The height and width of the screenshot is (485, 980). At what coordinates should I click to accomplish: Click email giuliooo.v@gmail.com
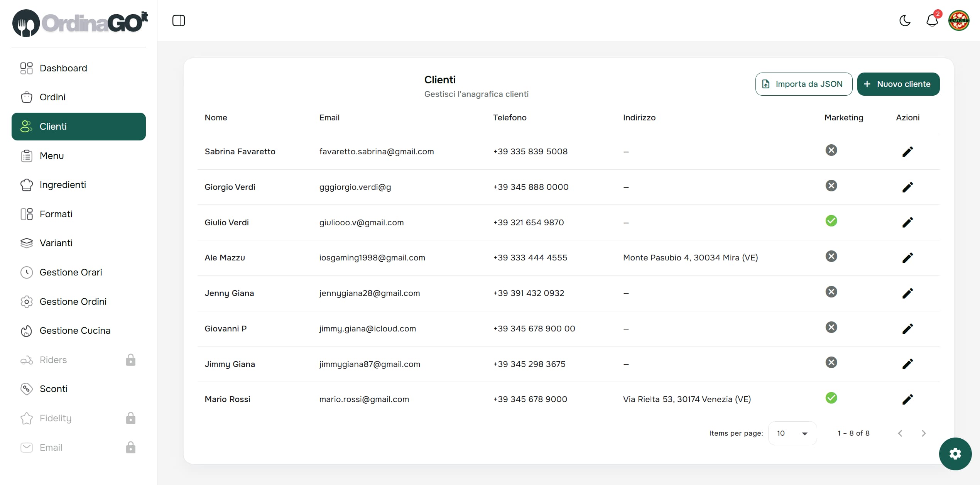pos(361,223)
